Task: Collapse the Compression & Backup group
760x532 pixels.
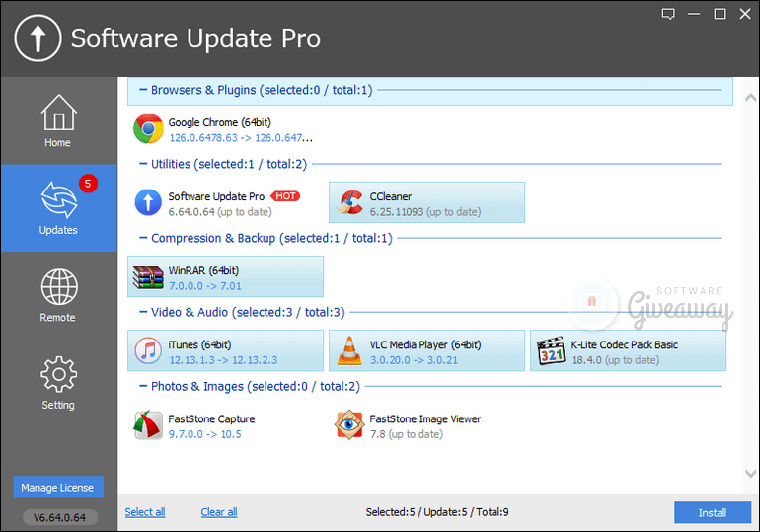Action: 143,238
